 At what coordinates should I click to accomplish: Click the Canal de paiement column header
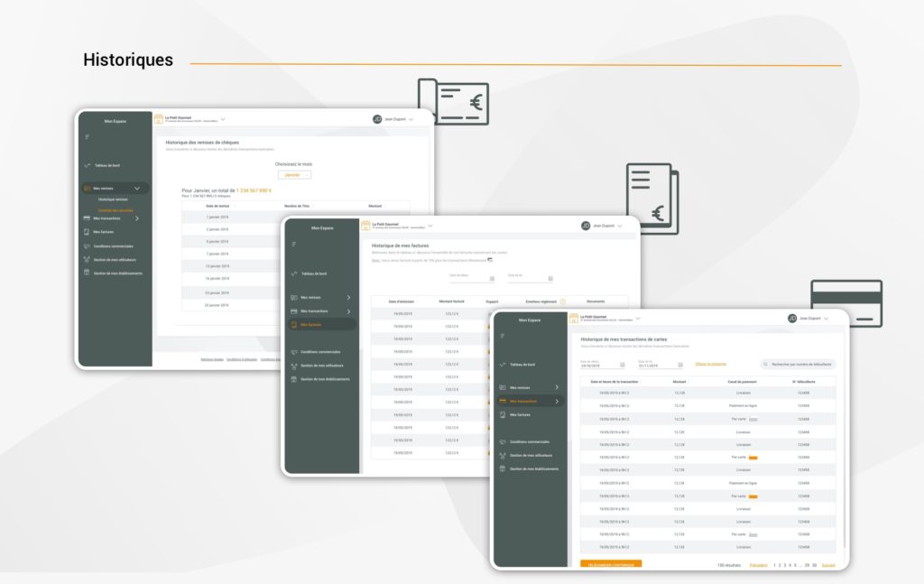click(742, 382)
